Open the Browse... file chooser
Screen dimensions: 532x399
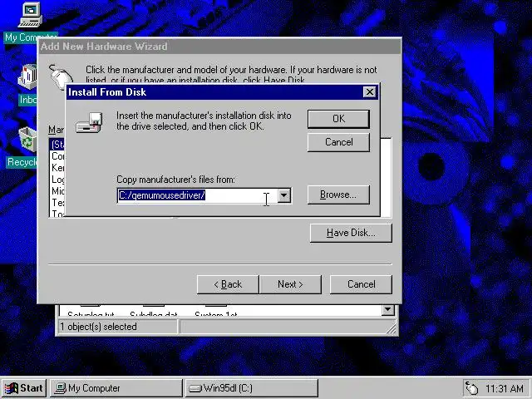pos(338,195)
